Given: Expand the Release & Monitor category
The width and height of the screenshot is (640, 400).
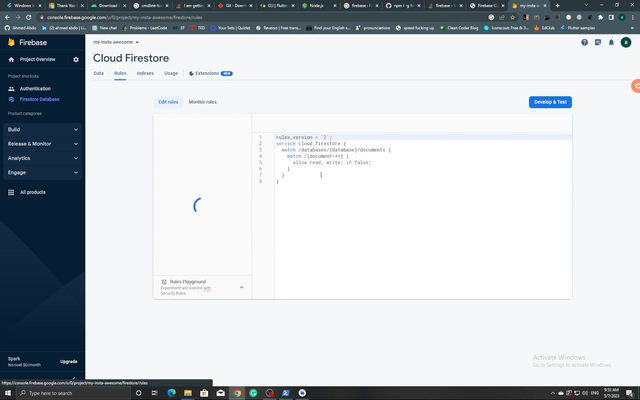Looking at the screenshot, I should click(x=42, y=144).
